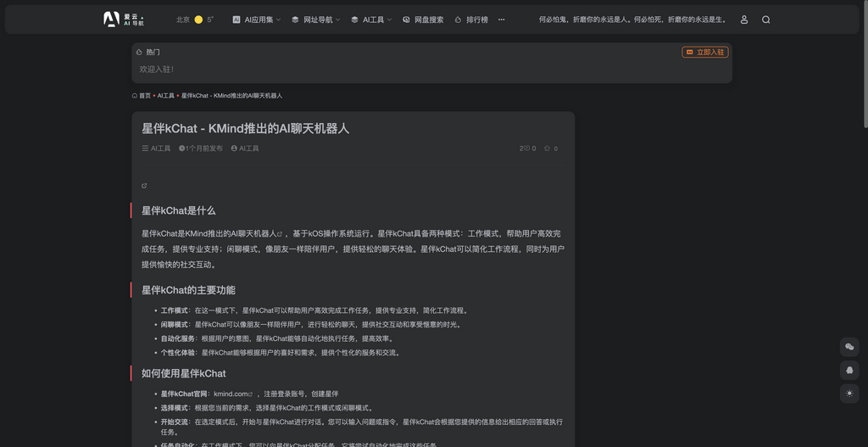This screenshot has width=868, height=447.
Task: Click the 闲聊模式 bullet item
Action: click(311, 325)
